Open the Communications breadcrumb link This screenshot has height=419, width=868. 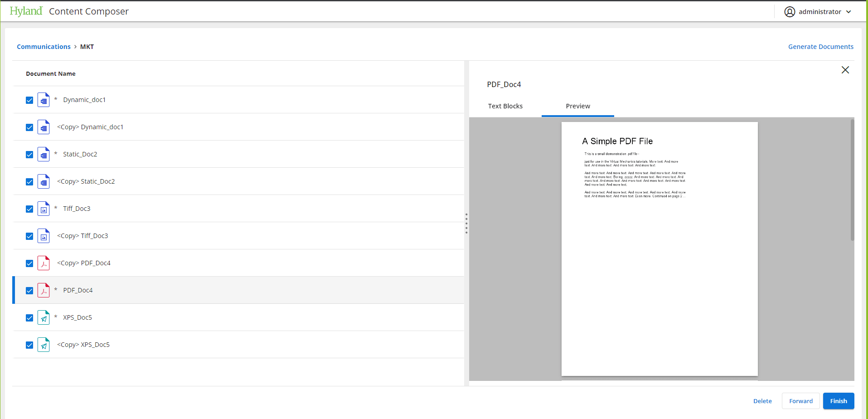(44, 47)
